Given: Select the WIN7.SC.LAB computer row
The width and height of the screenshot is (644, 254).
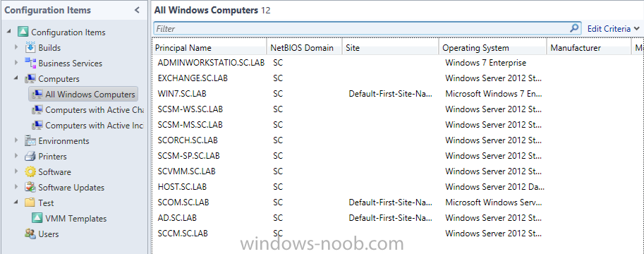Looking at the screenshot, I should coord(396,94).
